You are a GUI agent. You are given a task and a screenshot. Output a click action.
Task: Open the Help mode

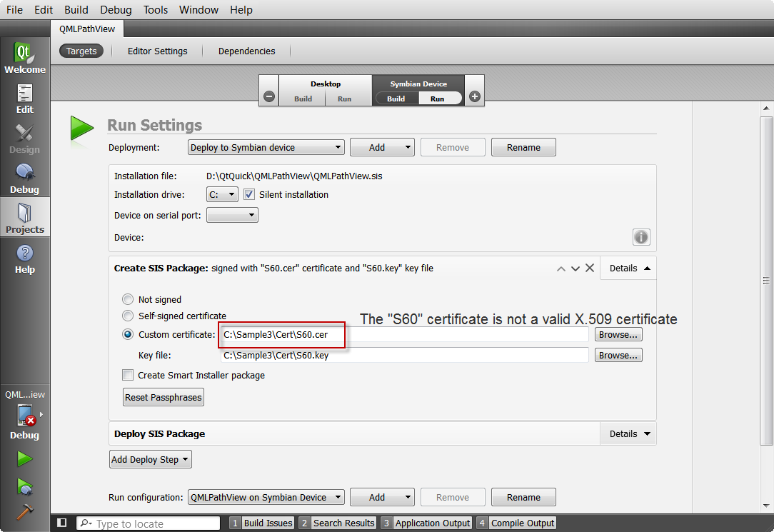[25, 259]
